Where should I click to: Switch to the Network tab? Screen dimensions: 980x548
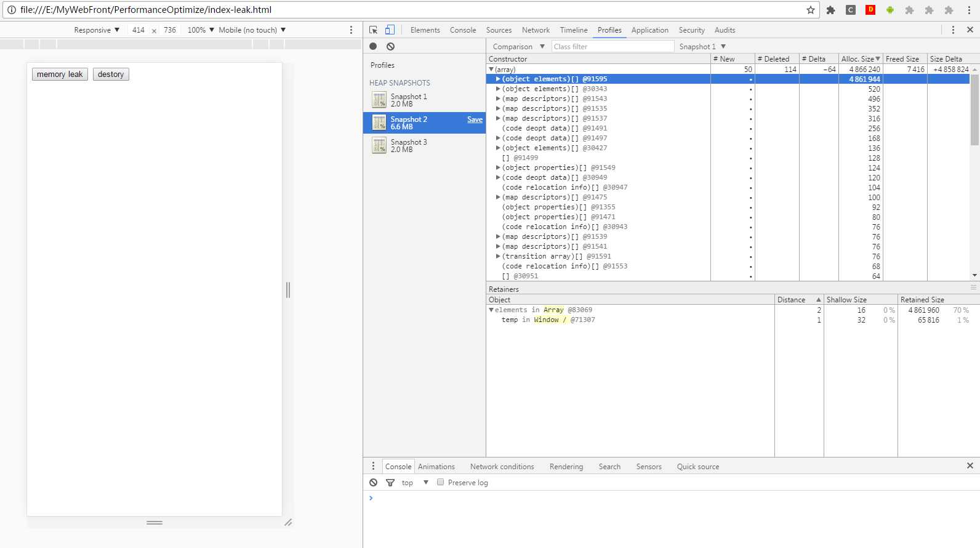(536, 30)
